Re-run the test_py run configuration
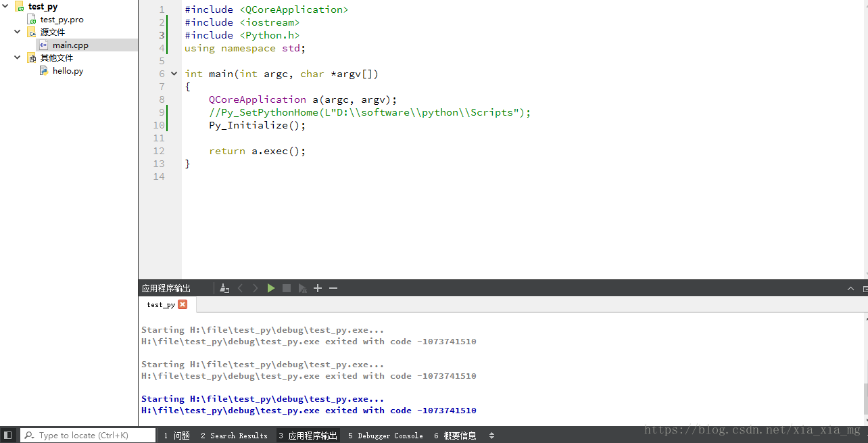868x443 pixels. tap(271, 288)
